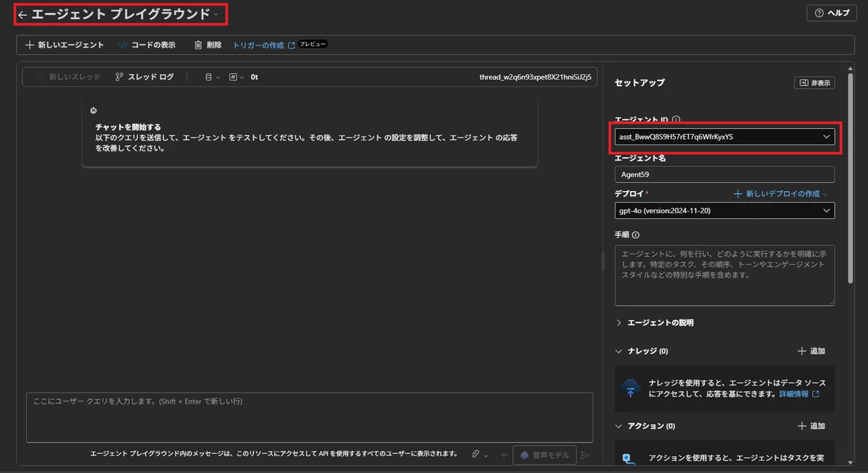Open スレッド ログ
The image size is (868, 473).
(145, 77)
